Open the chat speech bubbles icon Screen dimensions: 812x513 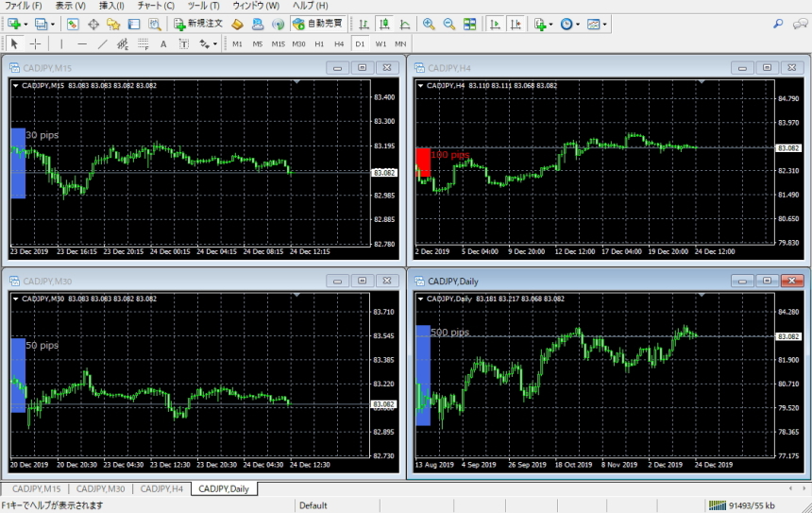[801, 24]
